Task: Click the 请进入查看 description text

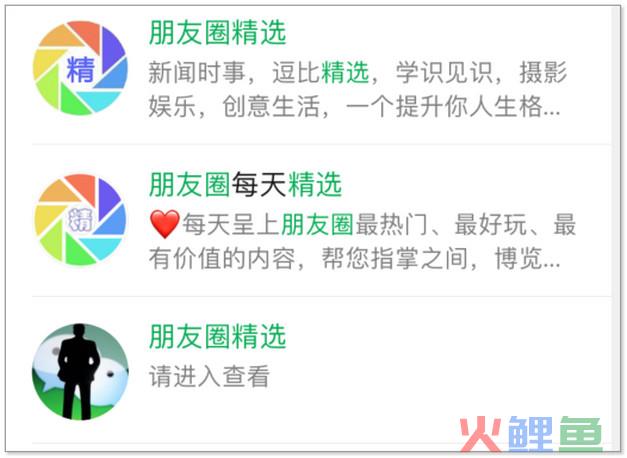Action: (x=209, y=376)
